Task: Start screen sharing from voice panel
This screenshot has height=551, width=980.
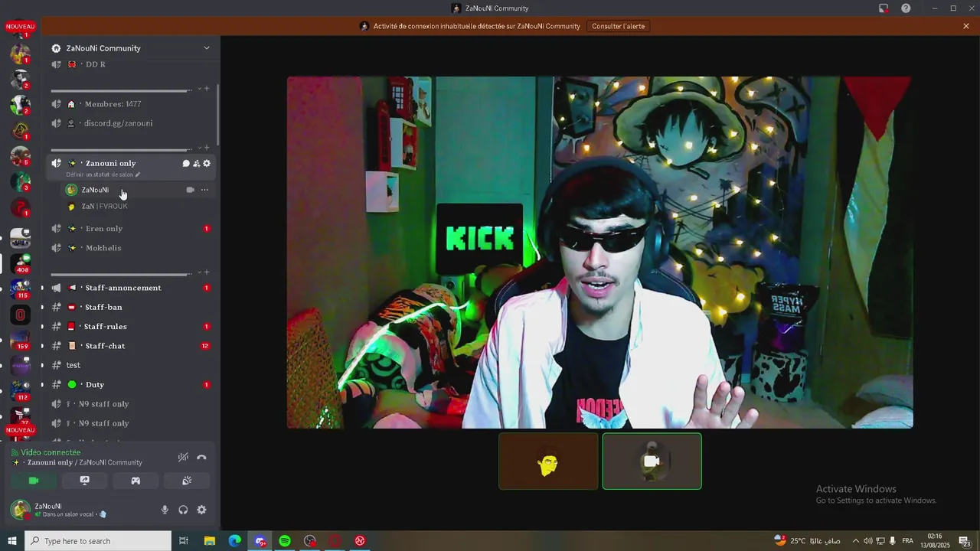Action: pyautogui.click(x=85, y=481)
